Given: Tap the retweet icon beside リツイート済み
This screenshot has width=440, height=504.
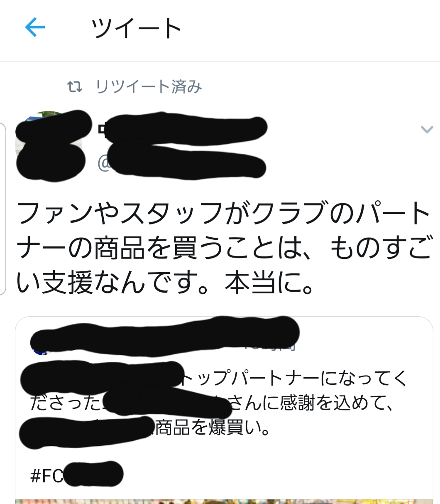Looking at the screenshot, I should 75,87.
